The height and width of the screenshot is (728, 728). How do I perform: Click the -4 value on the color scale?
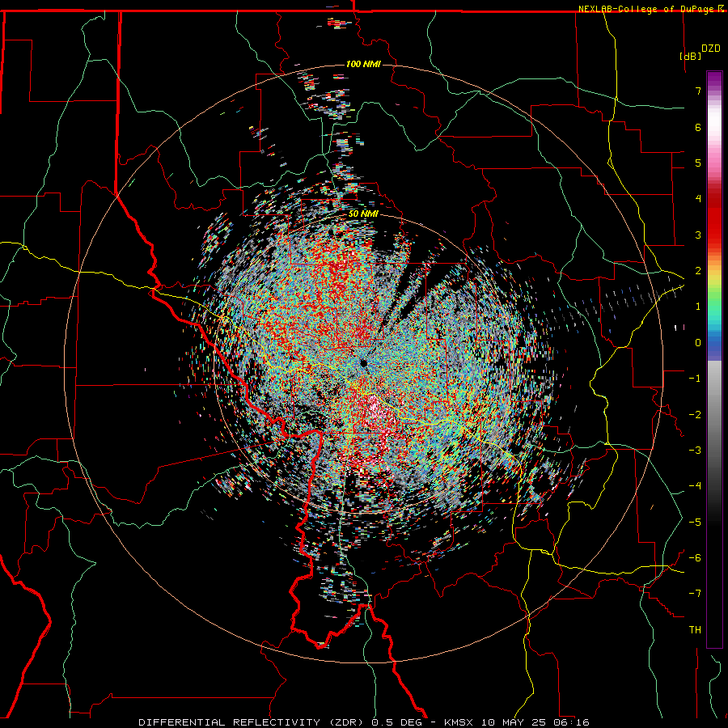695,486
